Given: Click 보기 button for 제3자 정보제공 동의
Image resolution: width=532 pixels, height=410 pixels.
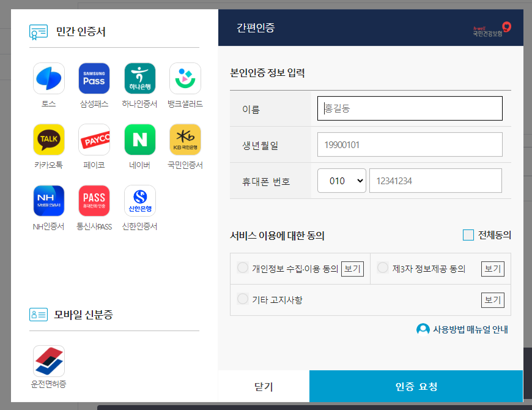Looking at the screenshot, I should pyautogui.click(x=493, y=269).
